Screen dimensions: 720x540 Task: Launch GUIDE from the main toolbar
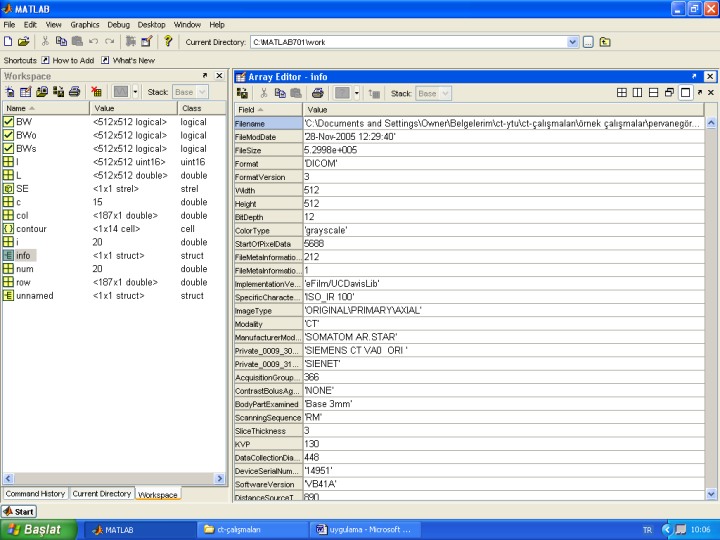[146, 42]
